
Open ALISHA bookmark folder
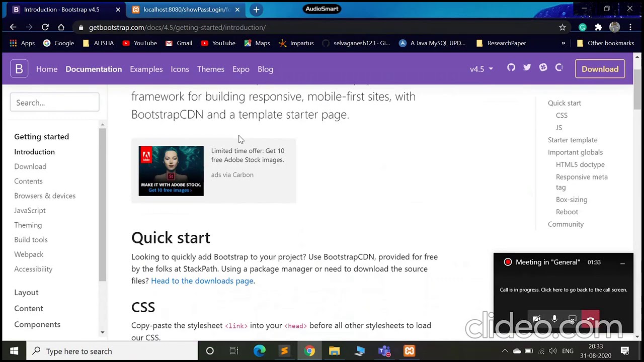(98, 43)
